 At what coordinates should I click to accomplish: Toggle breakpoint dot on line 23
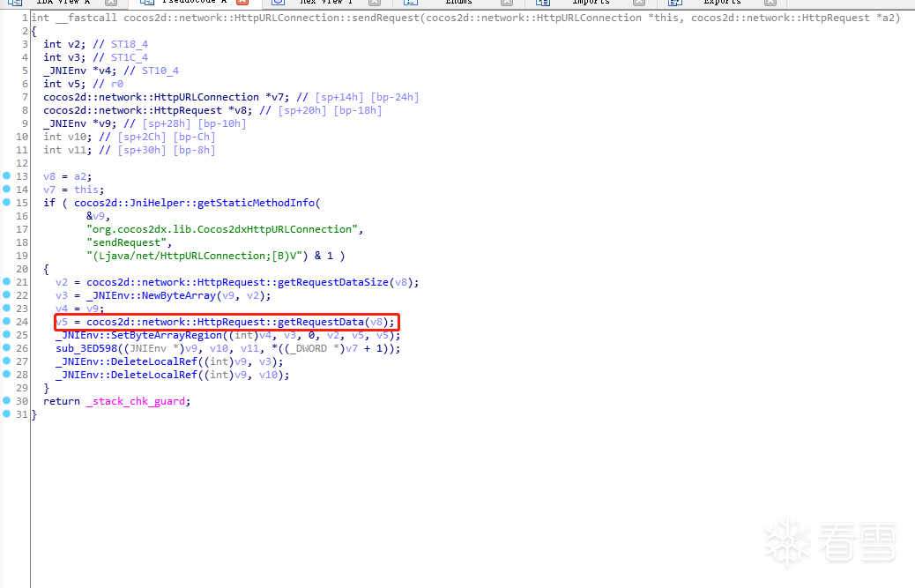tap(6, 308)
